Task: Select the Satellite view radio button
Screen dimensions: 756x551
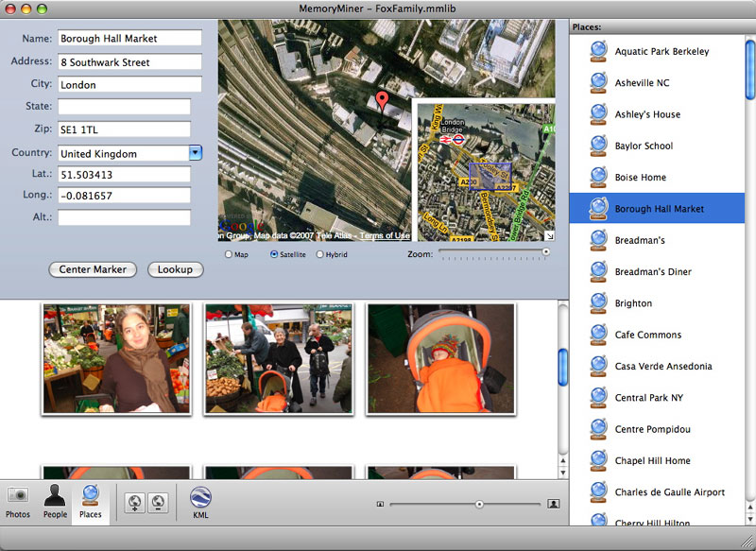Action: pyautogui.click(x=274, y=254)
